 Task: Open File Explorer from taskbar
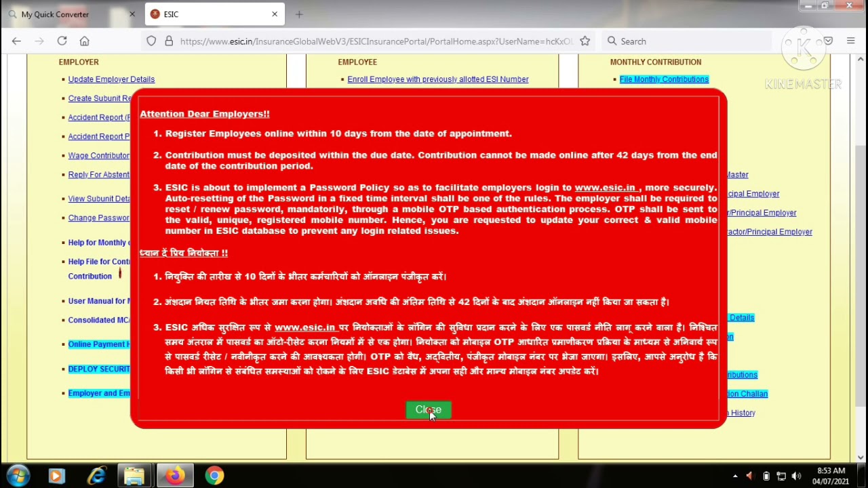click(x=134, y=476)
